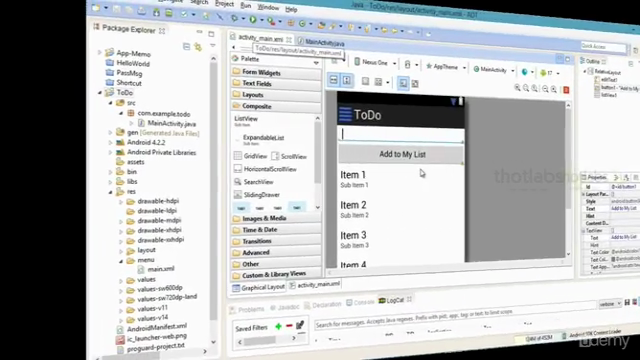Click the Add saved filter green plus
Image resolution: width=640 pixels, height=360 pixels.
point(278,326)
